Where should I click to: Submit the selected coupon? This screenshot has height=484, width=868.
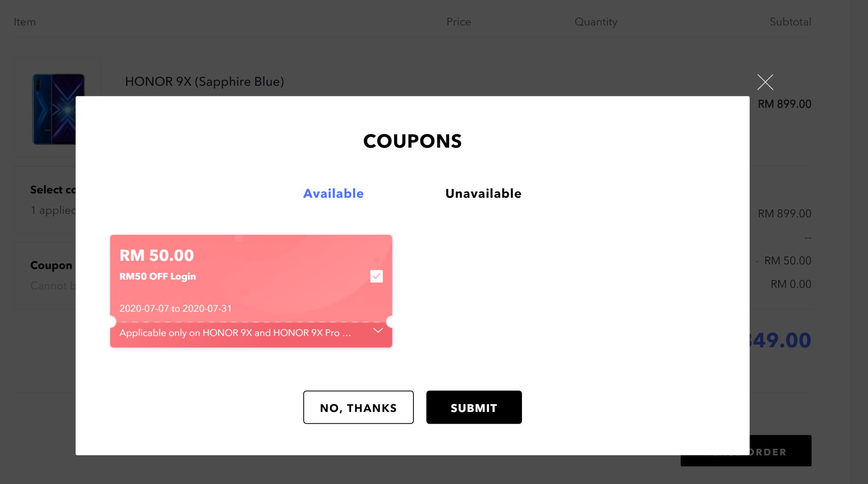tap(474, 407)
